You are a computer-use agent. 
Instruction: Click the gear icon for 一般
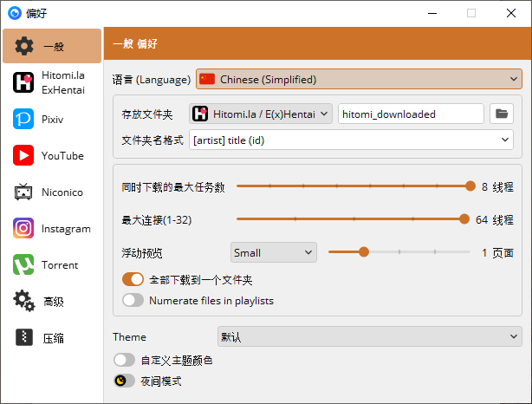pos(24,46)
